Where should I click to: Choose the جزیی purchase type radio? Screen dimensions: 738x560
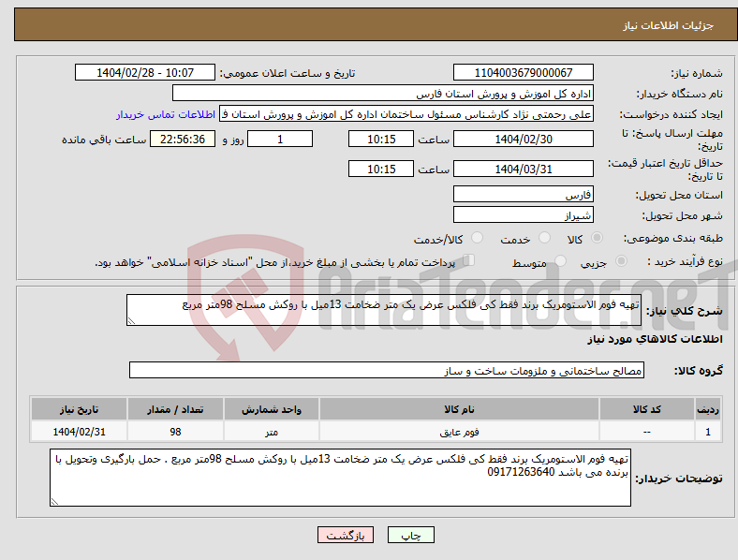[621, 261]
